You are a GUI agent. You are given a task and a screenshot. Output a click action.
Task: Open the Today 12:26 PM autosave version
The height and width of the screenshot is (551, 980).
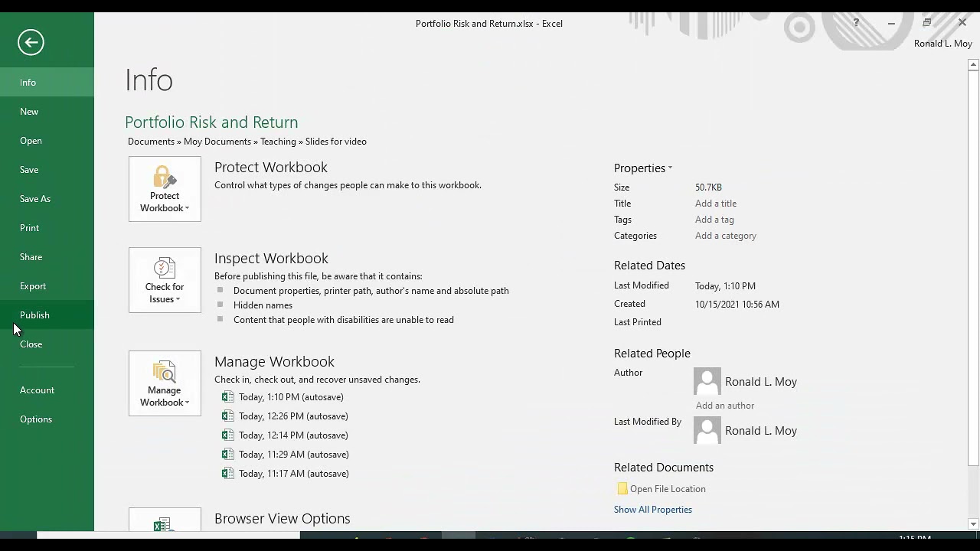pyautogui.click(x=293, y=416)
